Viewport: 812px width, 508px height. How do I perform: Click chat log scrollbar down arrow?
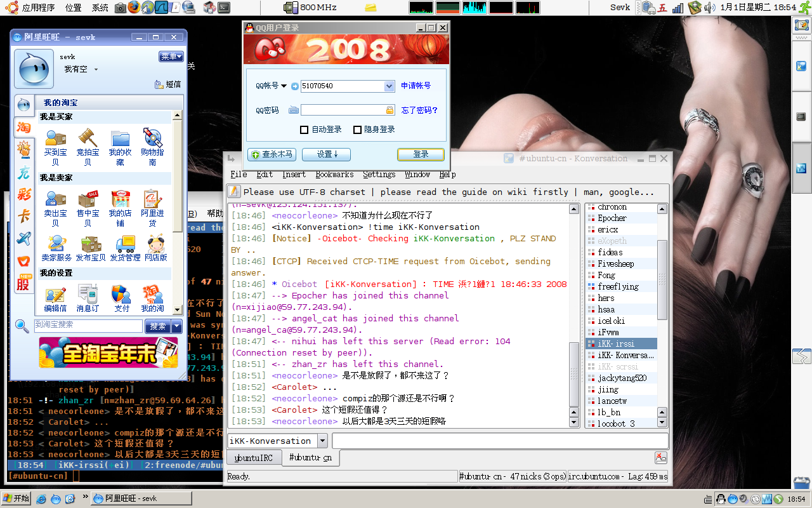(x=573, y=422)
